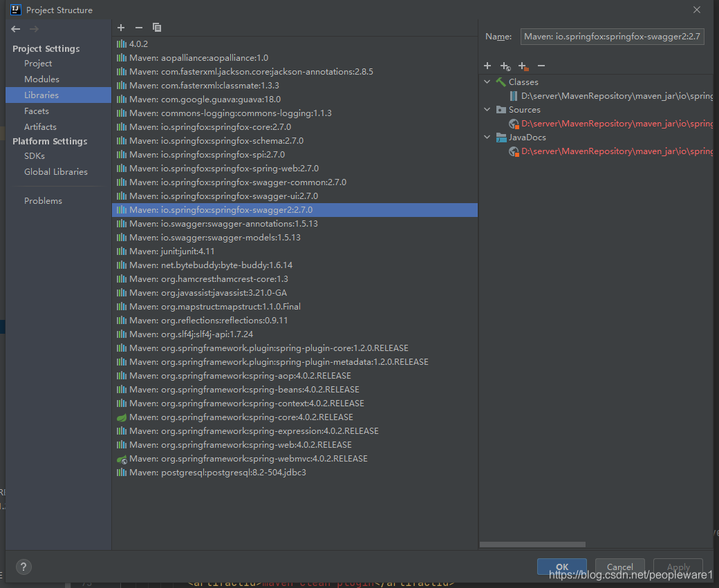
Task: Remove the selected library root
Action: point(541,66)
